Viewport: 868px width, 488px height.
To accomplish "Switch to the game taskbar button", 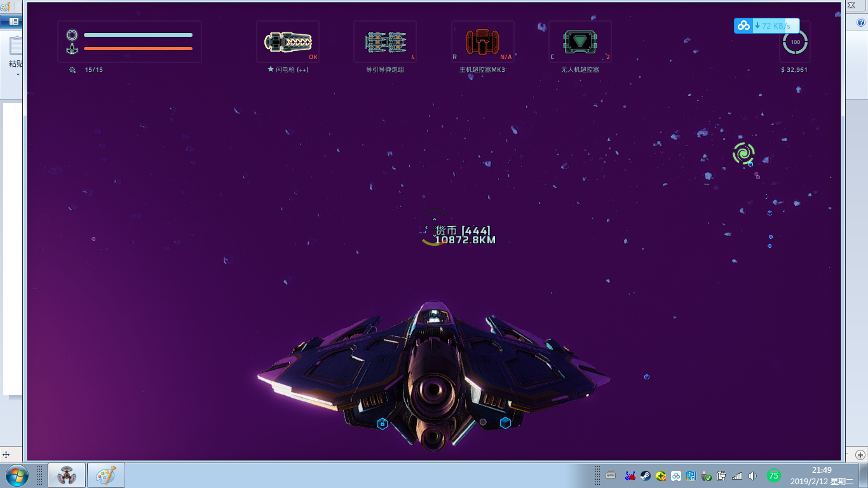I will tap(67, 475).
